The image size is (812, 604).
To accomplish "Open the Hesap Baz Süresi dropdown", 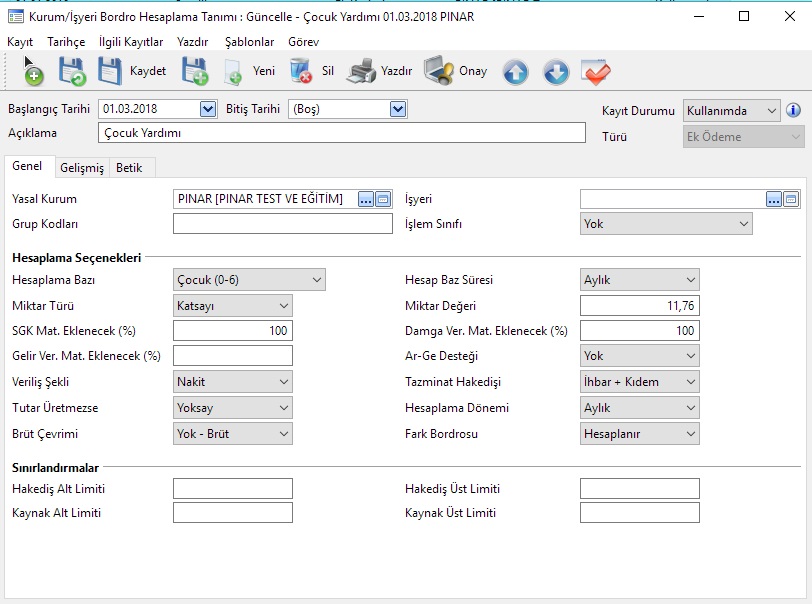I will pos(640,280).
